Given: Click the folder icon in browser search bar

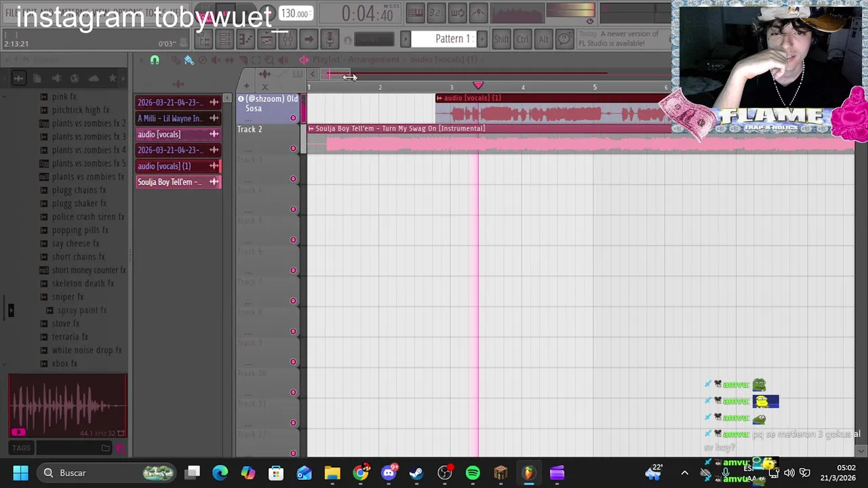Looking at the screenshot, I should (x=106, y=448).
